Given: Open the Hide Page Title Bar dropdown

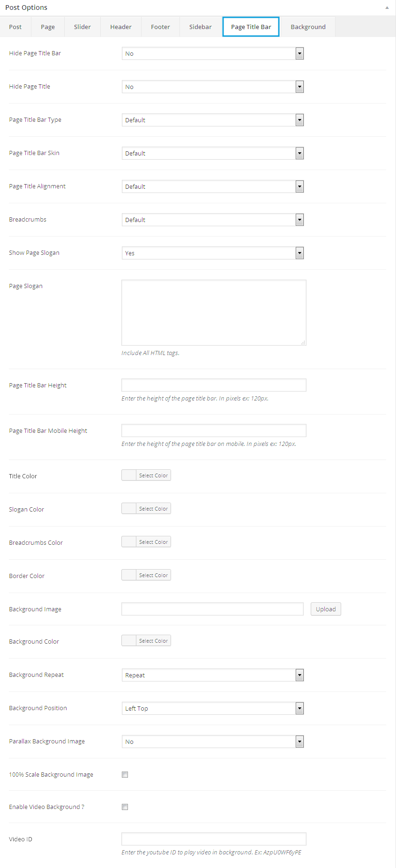Looking at the screenshot, I should [x=212, y=54].
